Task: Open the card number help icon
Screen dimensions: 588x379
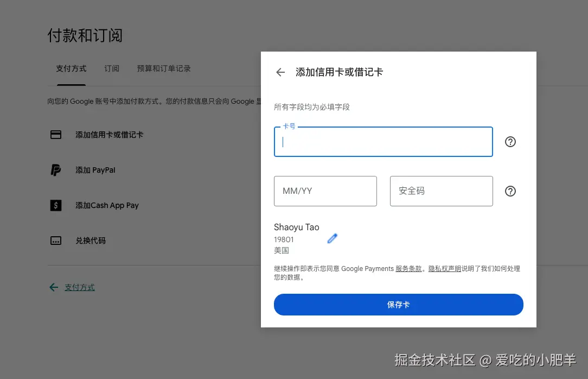Action: coord(510,142)
